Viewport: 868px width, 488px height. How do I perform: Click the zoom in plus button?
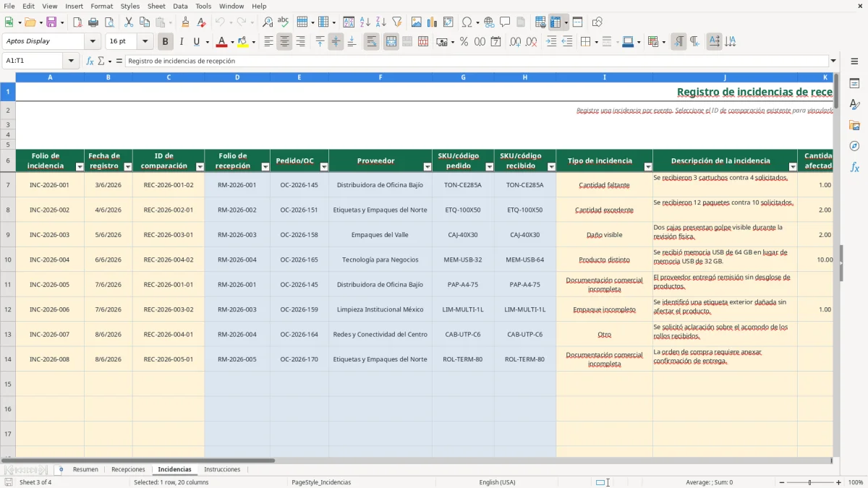coord(839,482)
